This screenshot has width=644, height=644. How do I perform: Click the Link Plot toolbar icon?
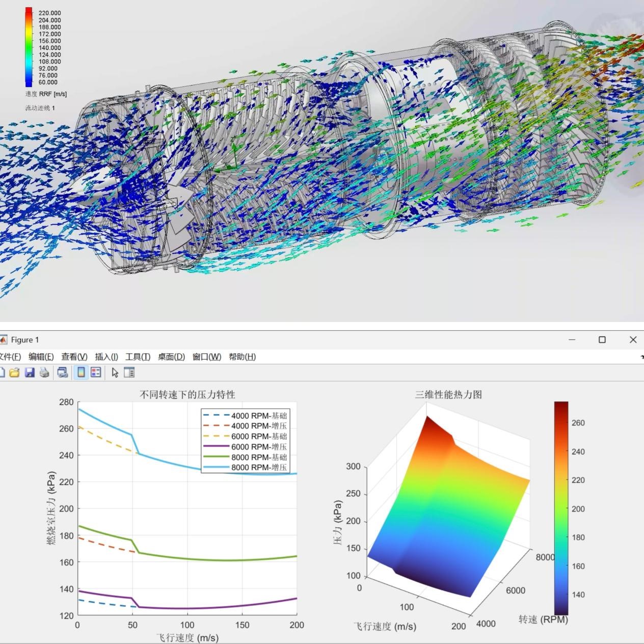(63, 372)
